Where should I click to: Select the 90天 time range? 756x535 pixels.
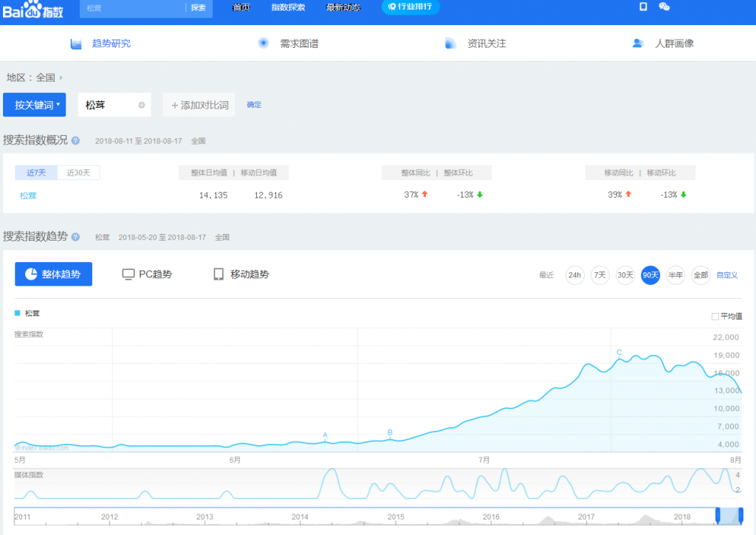pos(650,275)
